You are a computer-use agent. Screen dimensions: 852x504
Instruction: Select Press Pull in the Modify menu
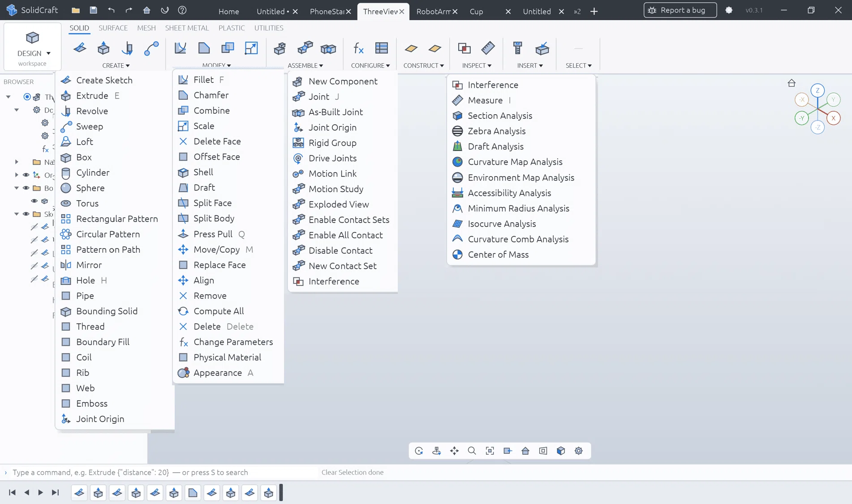pos(228,234)
